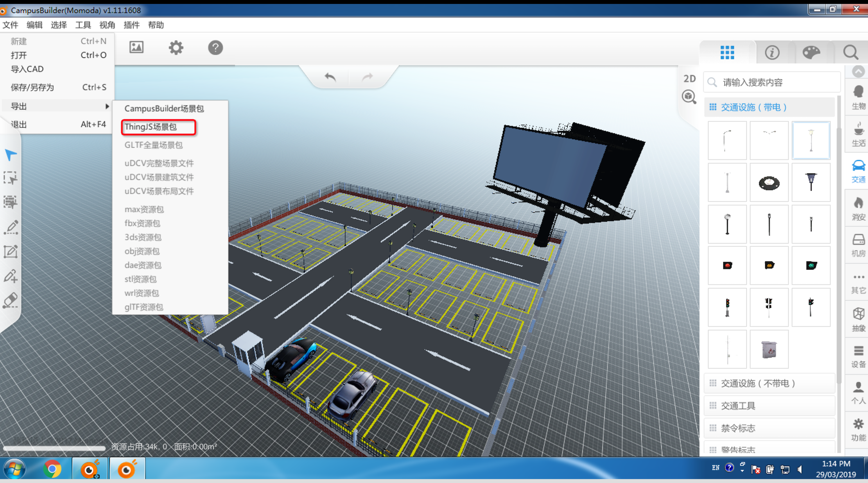
Task: Select the round ceiling lamp thumbnail
Action: (769, 182)
